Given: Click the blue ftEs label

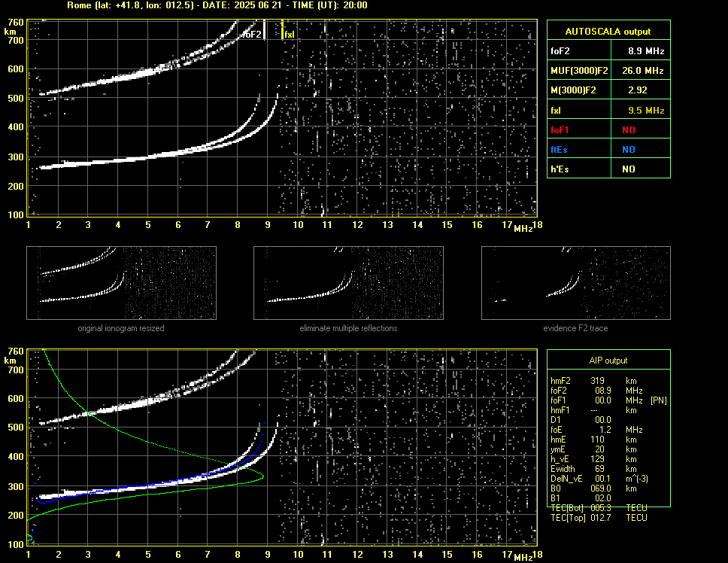Looking at the screenshot, I should click(x=559, y=150).
